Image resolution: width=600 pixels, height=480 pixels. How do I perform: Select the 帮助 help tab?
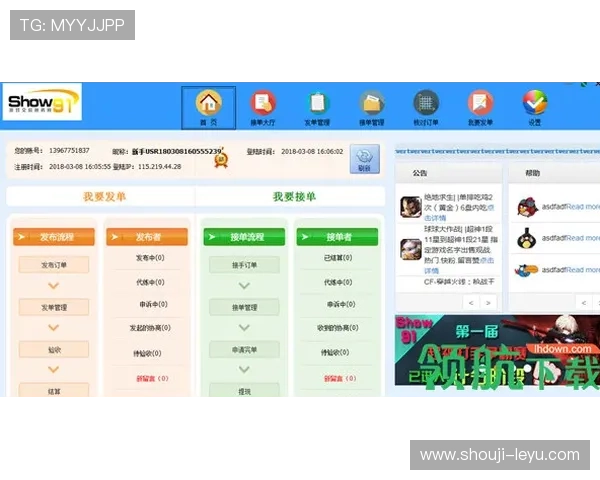click(x=533, y=173)
